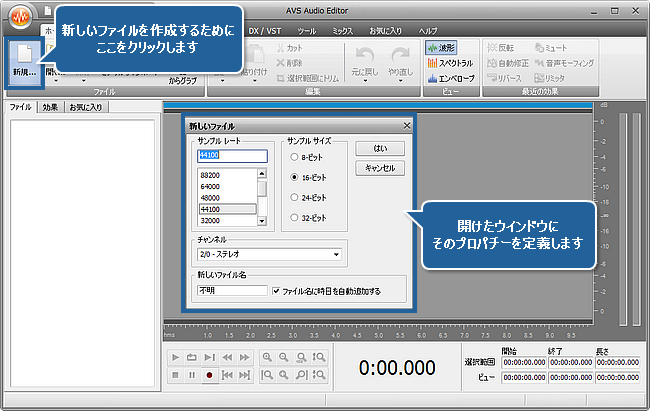Zoom to right edge of selection
This screenshot has width=650, height=411.
tap(301, 375)
